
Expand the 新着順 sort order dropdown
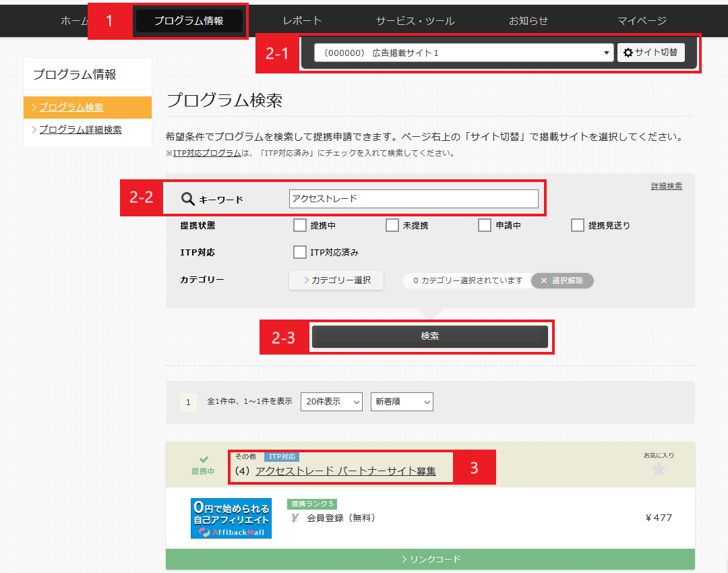point(402,402)
